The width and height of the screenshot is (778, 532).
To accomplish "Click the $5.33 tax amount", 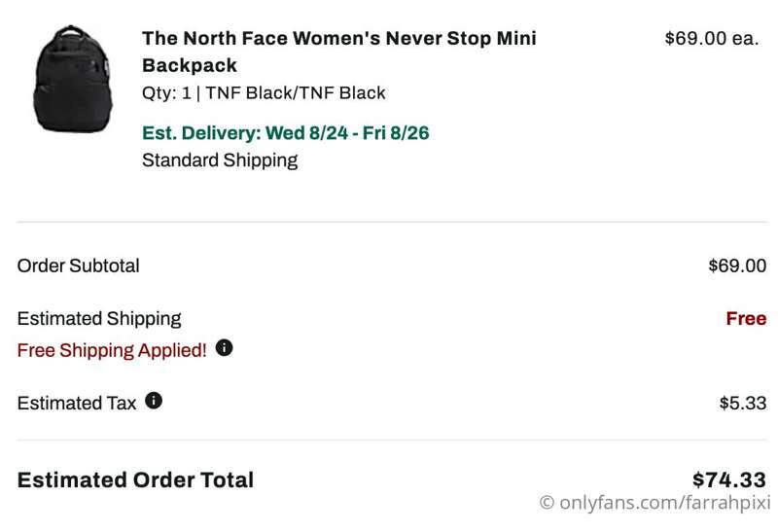I will 742,403.
